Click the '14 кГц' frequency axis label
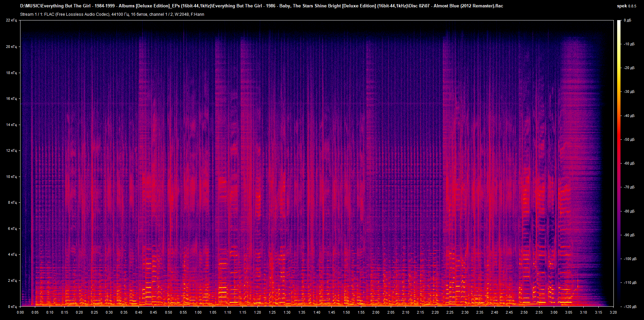Viewport: 644px width, 320px height. pyautogui.click(x=11, y=125)
